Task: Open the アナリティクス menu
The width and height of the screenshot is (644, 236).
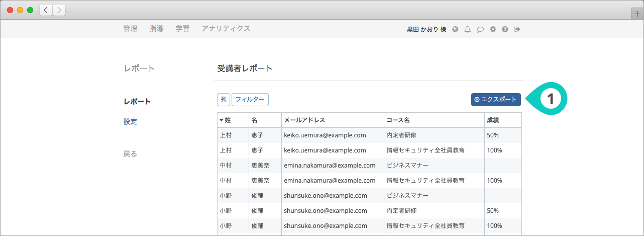Action: click(226, 29)
